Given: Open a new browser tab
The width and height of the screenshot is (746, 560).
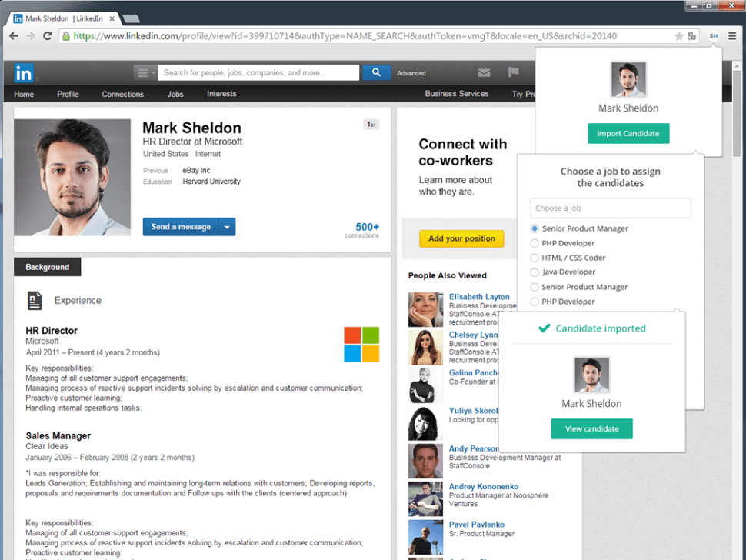Looking at the screenshot, I should pos(132,19).
